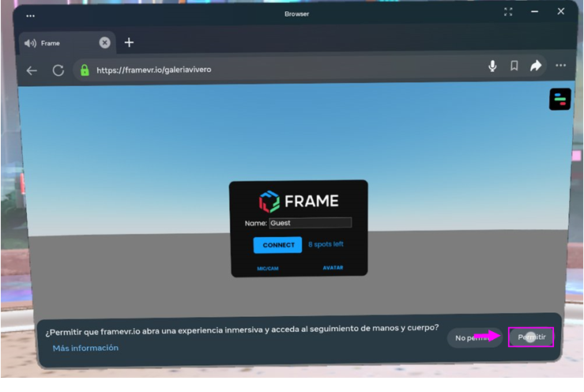Click the Frame logo

[x=299, y=202]
